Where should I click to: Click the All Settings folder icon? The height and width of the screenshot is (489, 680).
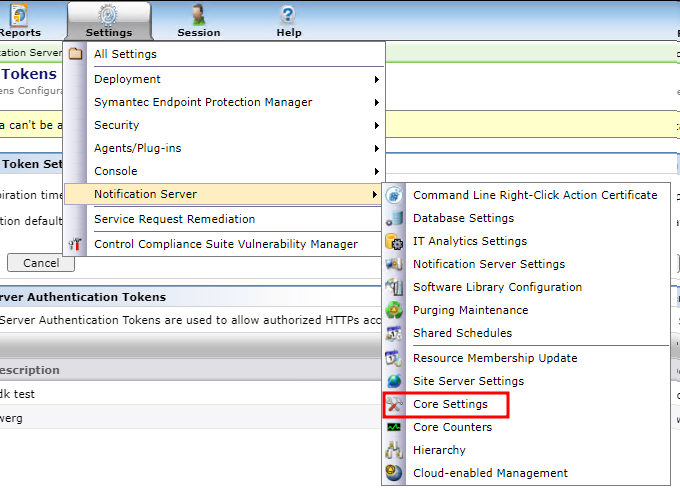click(x=75, y=54)
